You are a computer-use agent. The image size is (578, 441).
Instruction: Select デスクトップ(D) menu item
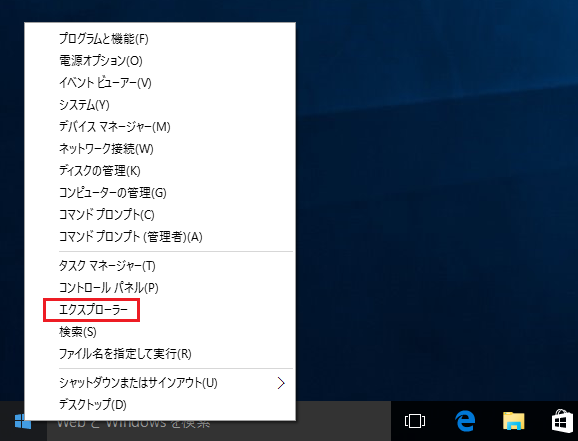pos(160,404)
